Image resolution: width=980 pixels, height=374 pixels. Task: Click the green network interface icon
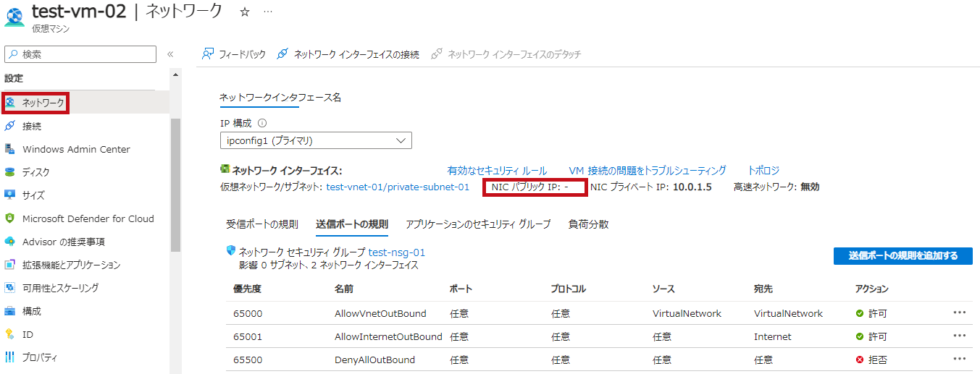click(x=225, y=169)
